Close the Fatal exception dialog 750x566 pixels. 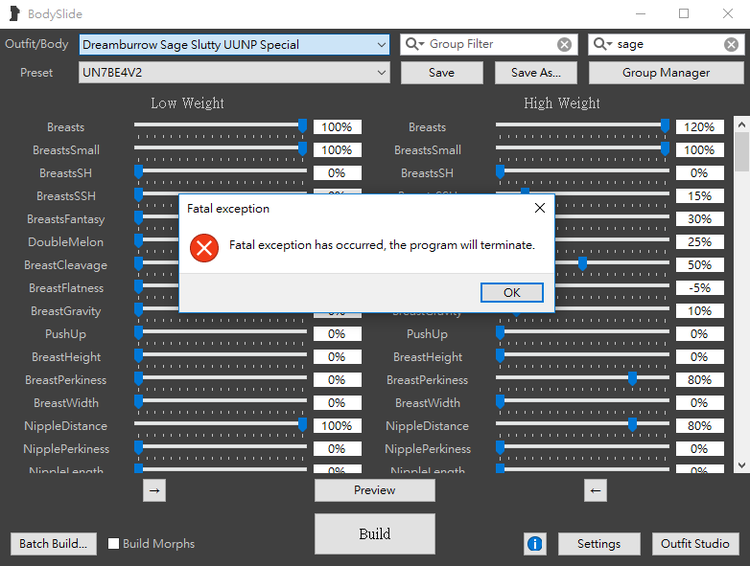540,208
